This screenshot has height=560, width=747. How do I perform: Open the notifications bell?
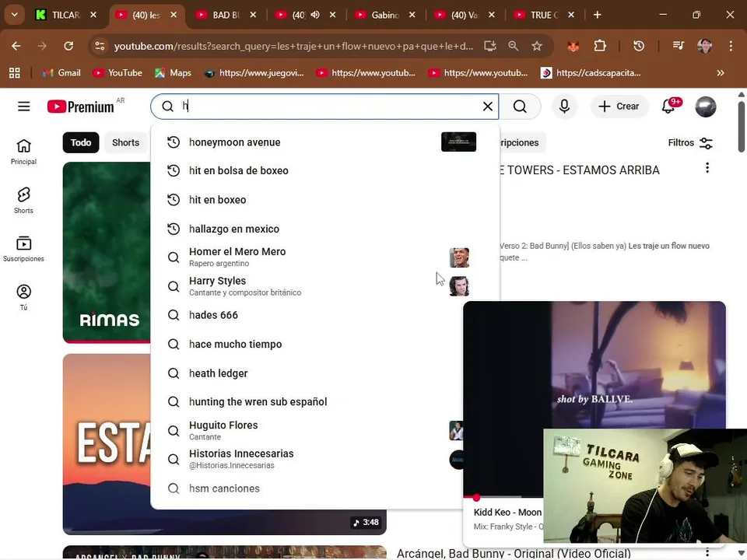[668, 107]
